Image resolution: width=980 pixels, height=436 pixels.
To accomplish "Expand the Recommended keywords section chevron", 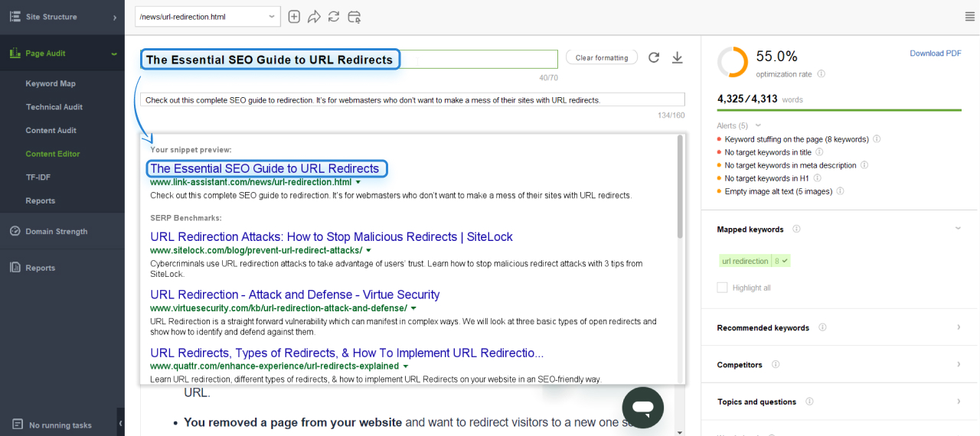I will click(959, 327).
